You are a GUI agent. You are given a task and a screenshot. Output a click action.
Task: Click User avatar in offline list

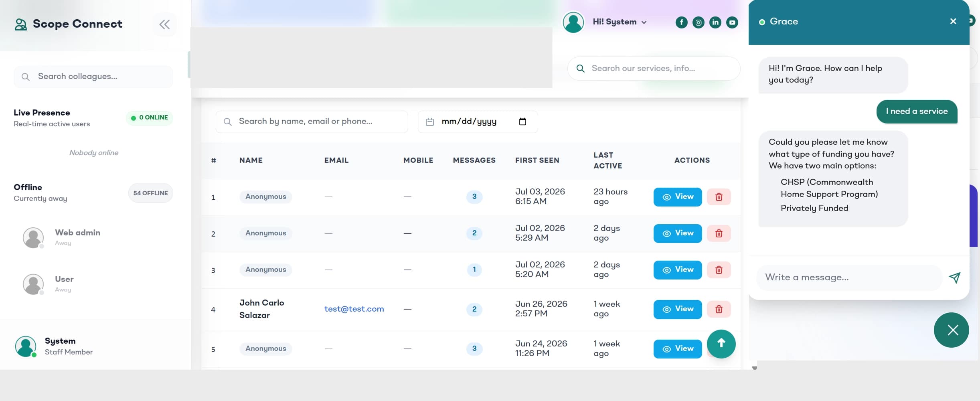[x=33, y=284]
